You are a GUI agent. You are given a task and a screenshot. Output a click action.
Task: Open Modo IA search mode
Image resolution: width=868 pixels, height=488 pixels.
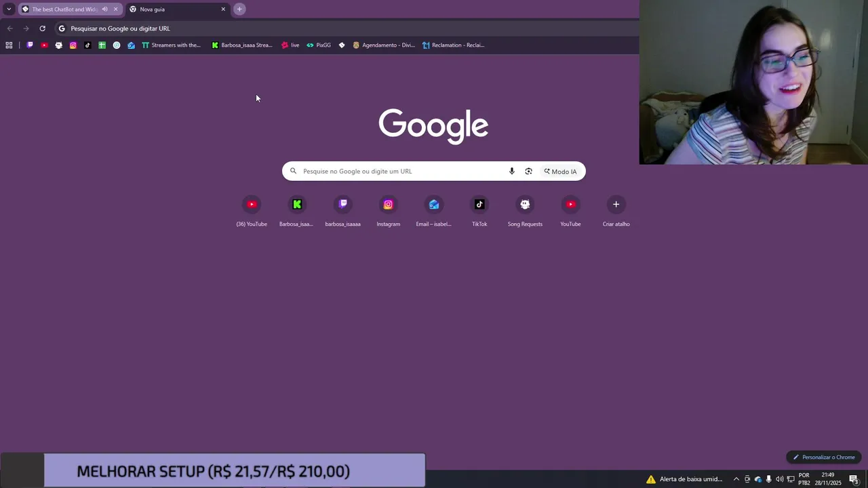coord(560,171)
